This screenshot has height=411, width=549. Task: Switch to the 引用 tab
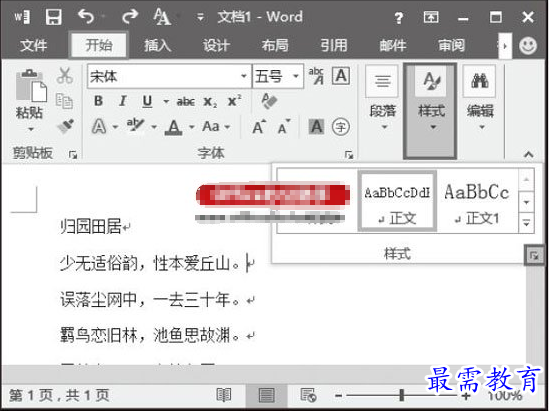pyautogui.click(x=334, y=45)
